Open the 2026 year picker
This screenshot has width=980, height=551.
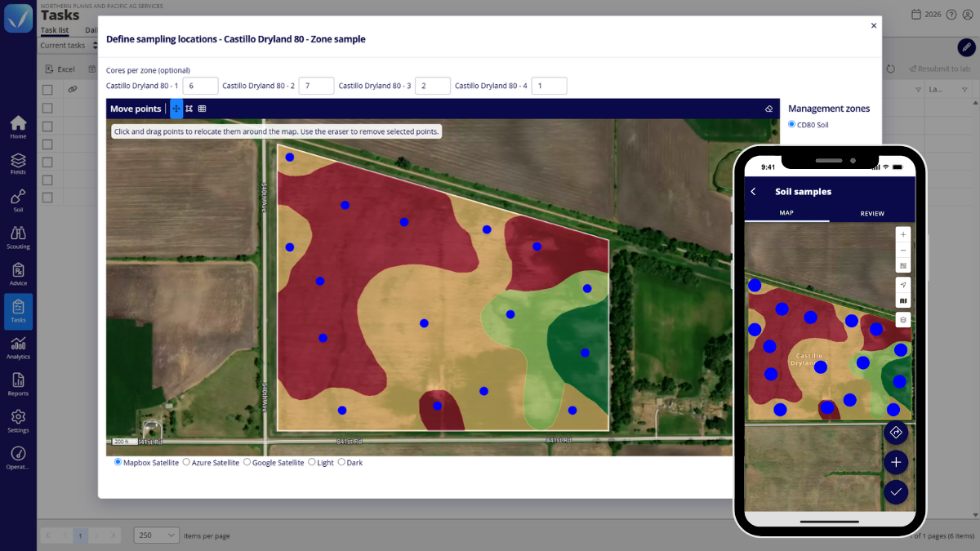pyautogui.click(x=927, y=15)
